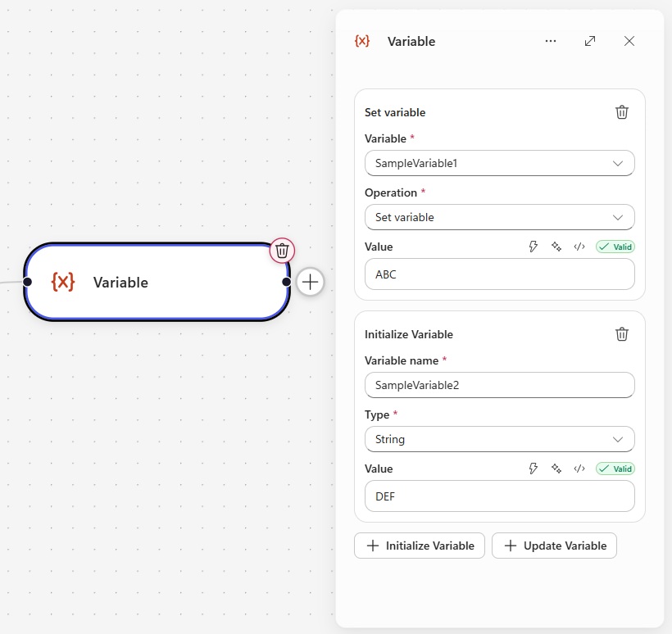
Task: Insert dynamic content lightning icon for DEF value
Action: [534, 469]
